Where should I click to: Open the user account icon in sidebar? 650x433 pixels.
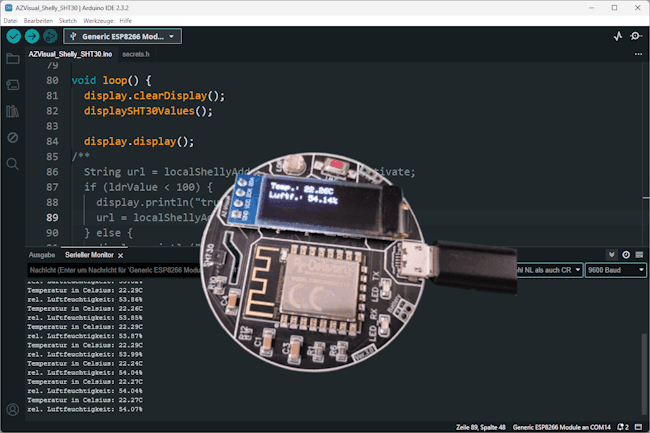tap(13, 409)
